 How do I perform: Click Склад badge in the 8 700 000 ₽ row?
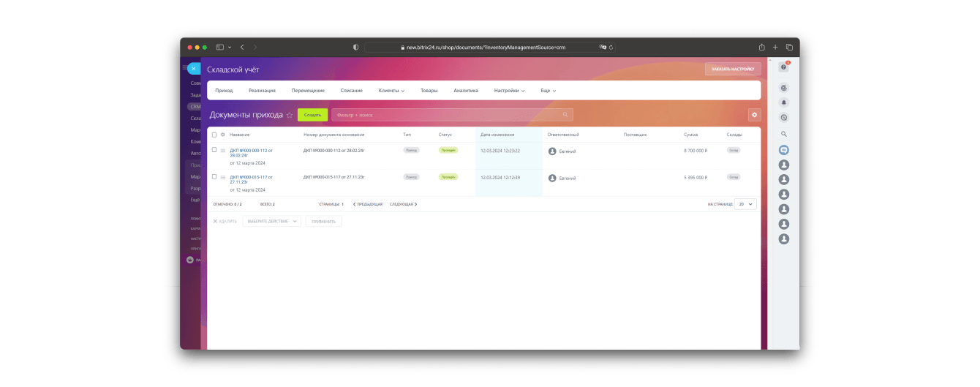pos(734,150)
